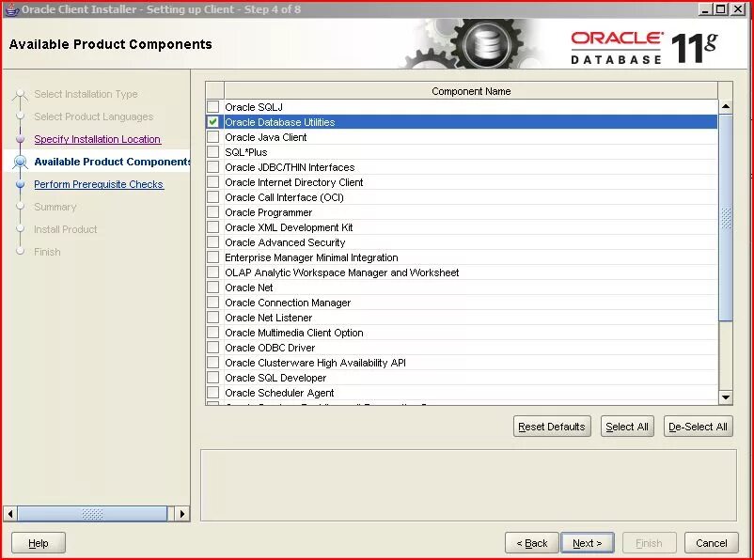Tick the Oracle Java Client checkbox

[x=213, y=137]
